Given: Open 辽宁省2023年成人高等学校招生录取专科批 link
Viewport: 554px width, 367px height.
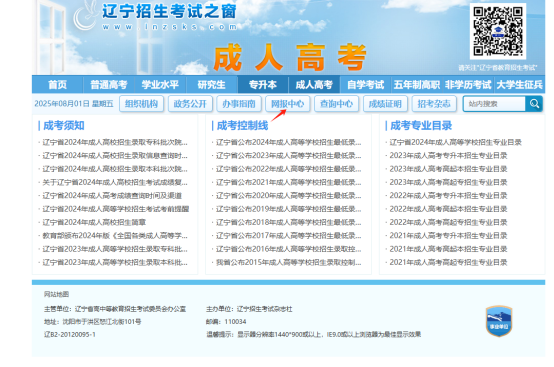Looking at the screenshot, I should pyautogui.click(x=115, y=249).
